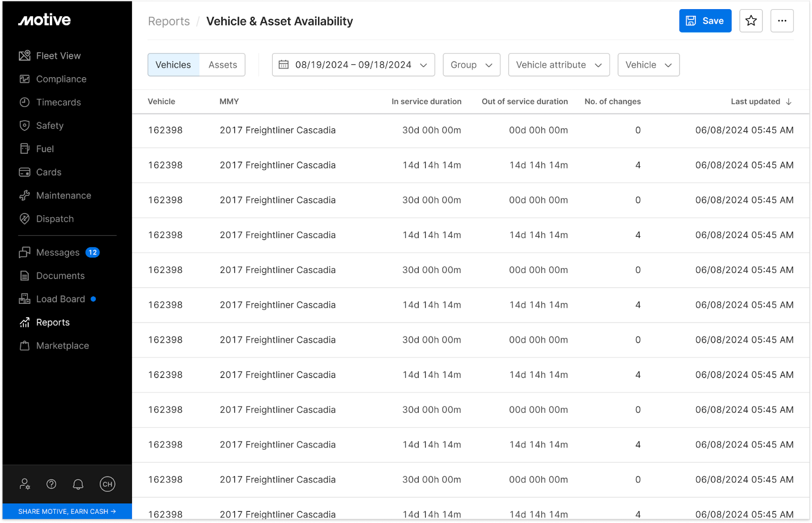812x523 pixels.
Task: Open admin user settings icon
Action: pyautogui.click(x=24, y=484)
